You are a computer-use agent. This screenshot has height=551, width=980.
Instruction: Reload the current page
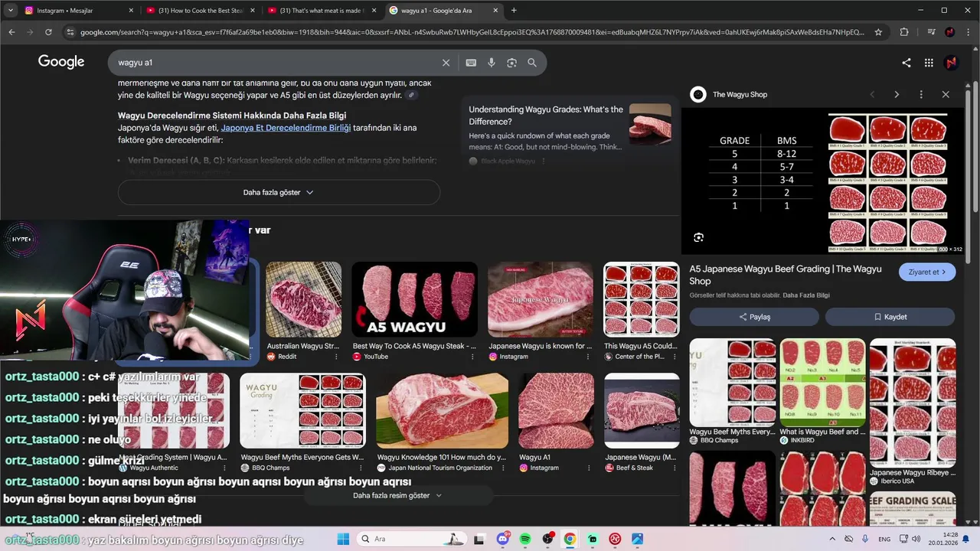pyautogui.click(x=48, y=32)
